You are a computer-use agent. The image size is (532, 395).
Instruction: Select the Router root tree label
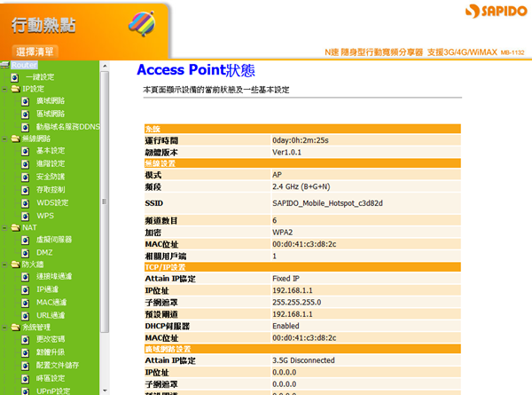(24, 65)
